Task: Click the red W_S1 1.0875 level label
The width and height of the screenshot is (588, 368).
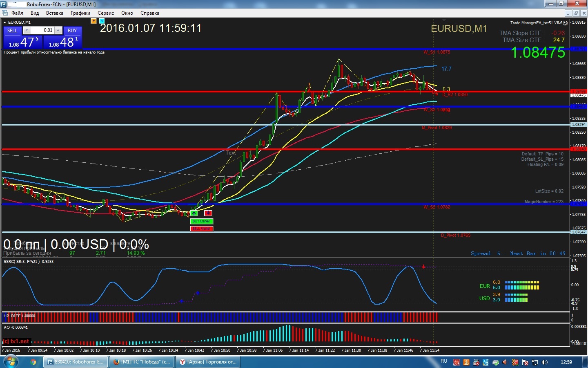Action: pyautogui.click(x=437, y=52)
